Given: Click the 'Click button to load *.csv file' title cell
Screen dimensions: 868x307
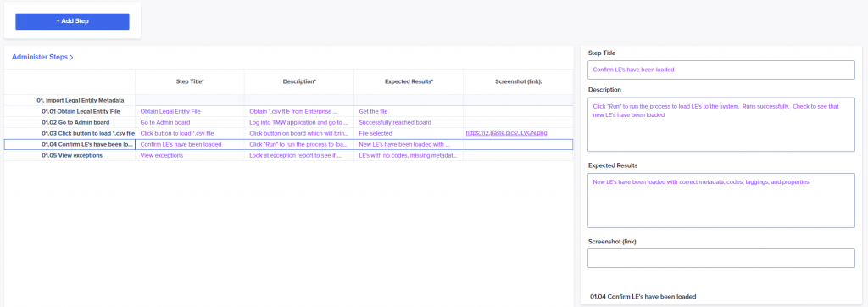Looking at the screenshot, I should click(x=189, y=133).
